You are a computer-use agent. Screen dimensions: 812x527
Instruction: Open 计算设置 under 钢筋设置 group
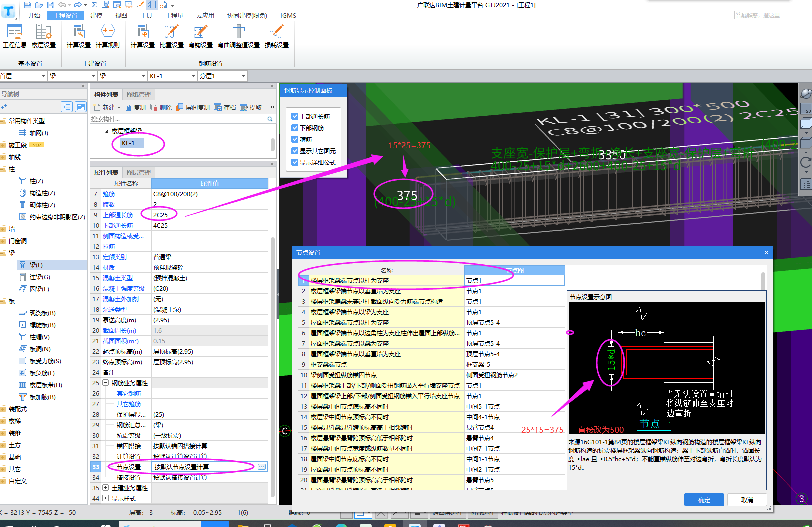click(x=143, y=36)
